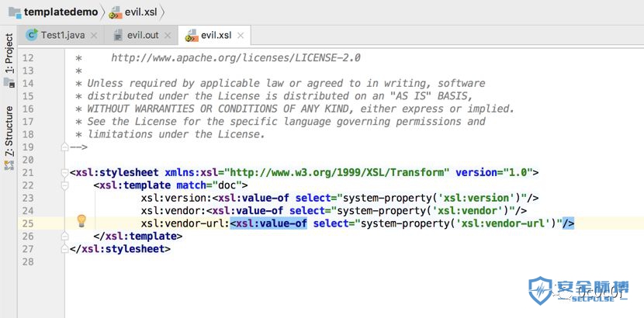Click the Project tool window folder icon
The width and height of the screenshot is (644, 318).
point(9,82)
